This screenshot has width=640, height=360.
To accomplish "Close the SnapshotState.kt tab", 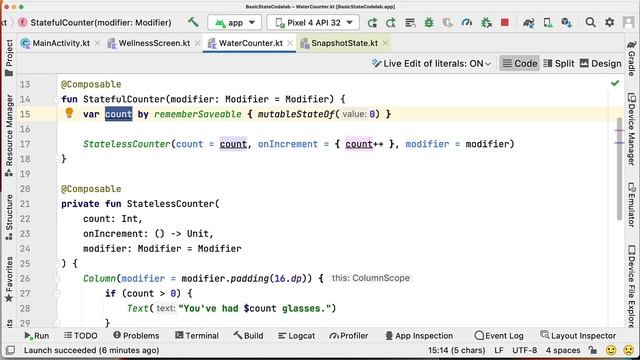I will pos(385,43).
